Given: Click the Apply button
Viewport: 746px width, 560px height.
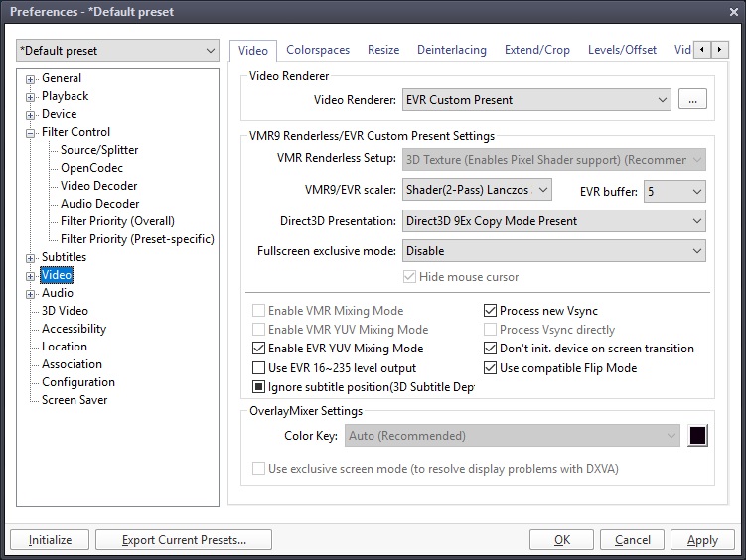Looking at the screenshot, I should [x=702, y=540].
